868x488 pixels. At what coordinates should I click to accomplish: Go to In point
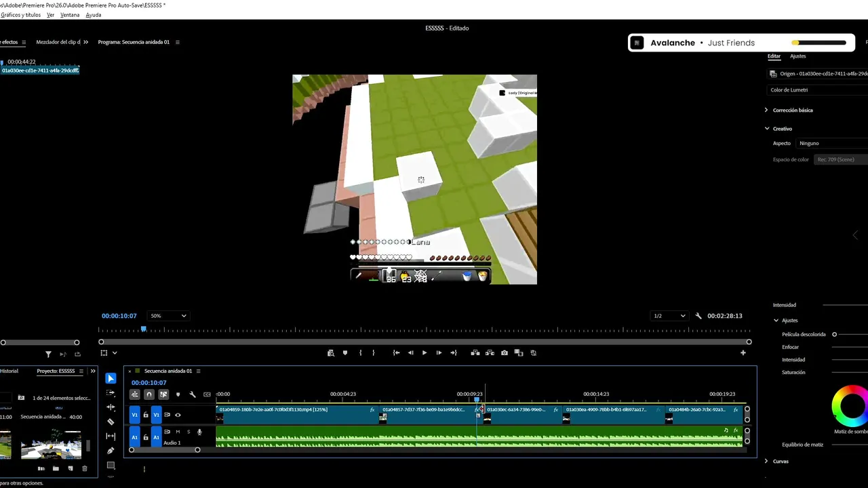[396, 352]
